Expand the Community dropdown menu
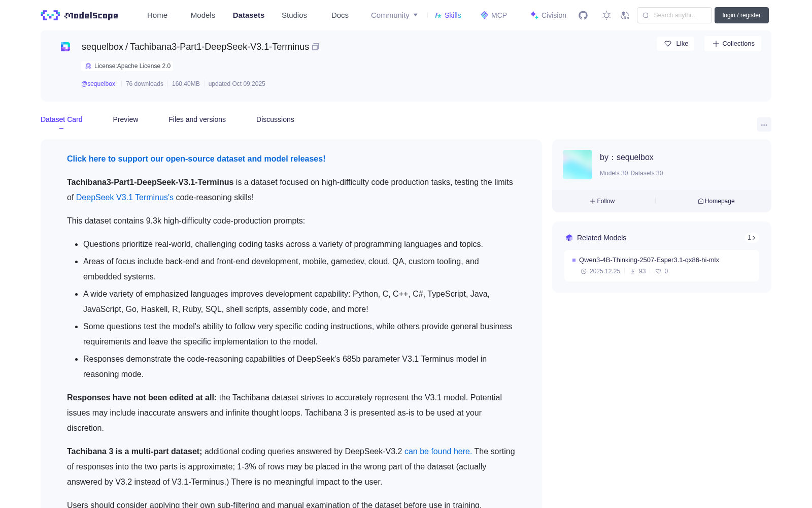Screen dimensions: 812x508 394,15
